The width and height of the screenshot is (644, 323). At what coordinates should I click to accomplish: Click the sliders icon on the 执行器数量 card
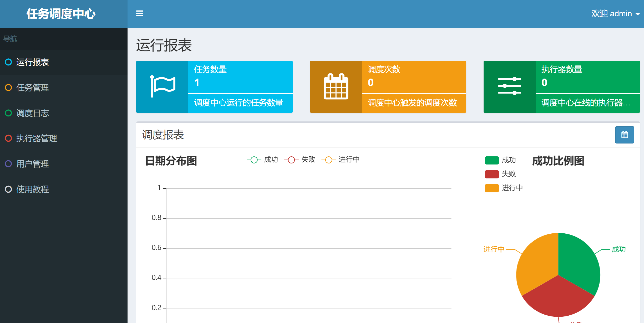point(510,86)
